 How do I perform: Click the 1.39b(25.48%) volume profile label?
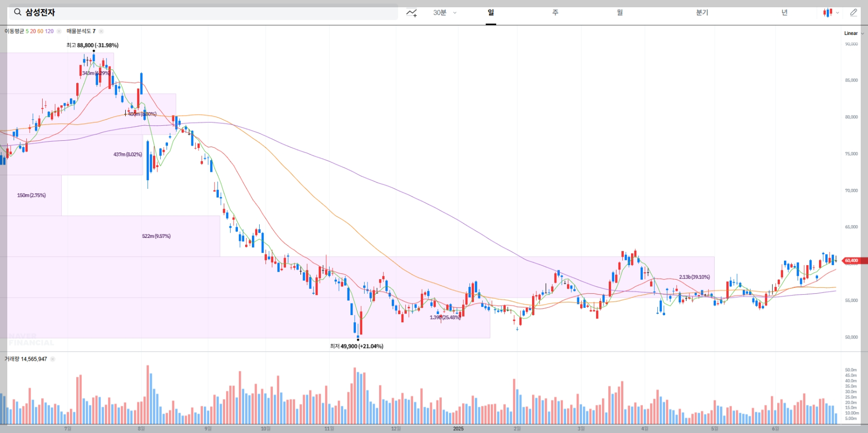[445, 317]
